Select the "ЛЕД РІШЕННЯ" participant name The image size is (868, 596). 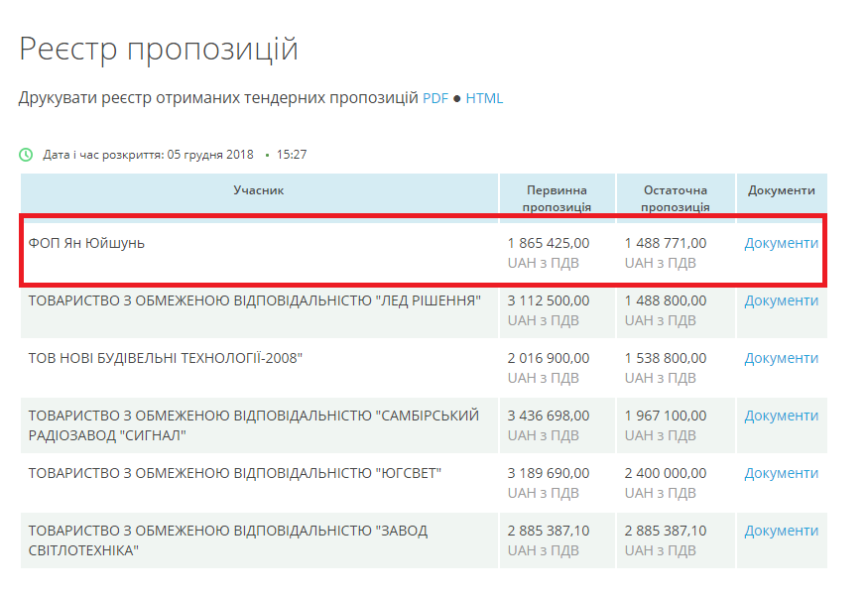pos(255,300)
